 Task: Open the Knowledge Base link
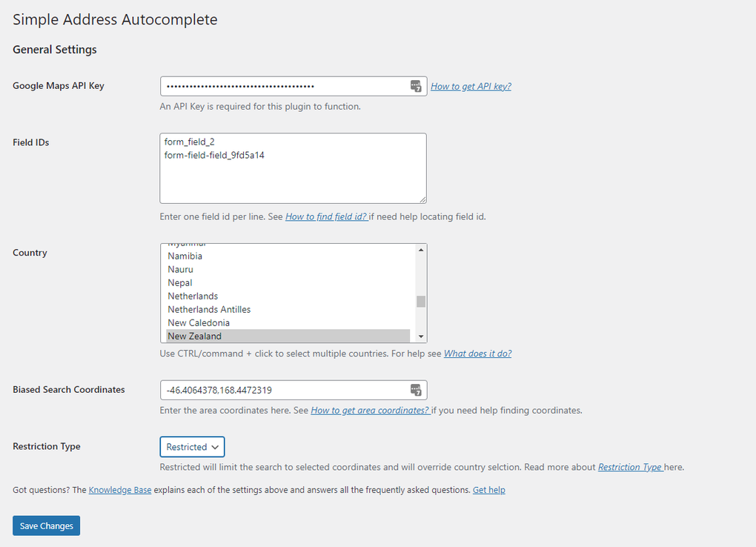point(120,489)
